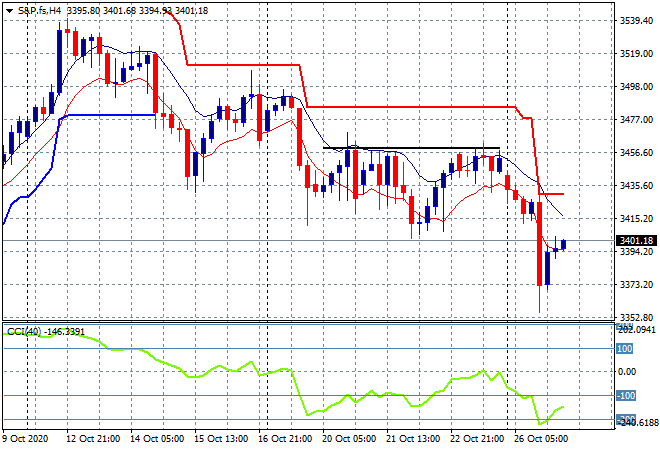Click the 3519.00 price axis label
This screenshot has height=450, width=660.
coord(636,53)
